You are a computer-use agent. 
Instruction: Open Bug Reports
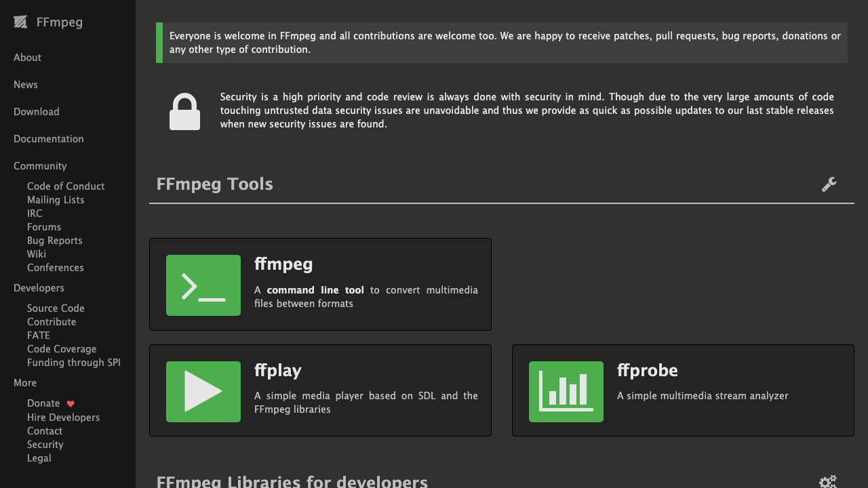tap(55, 241)
